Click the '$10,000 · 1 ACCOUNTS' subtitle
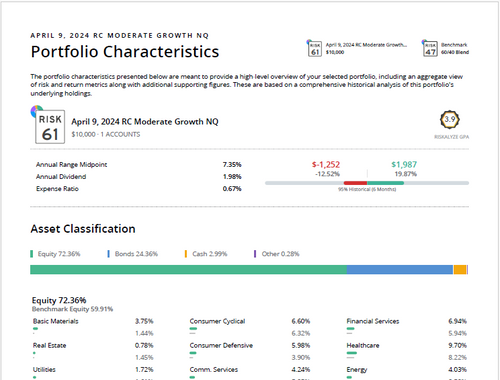Image resolution: width=500 pixels, height=380 pixels. [x=106, y=134]
